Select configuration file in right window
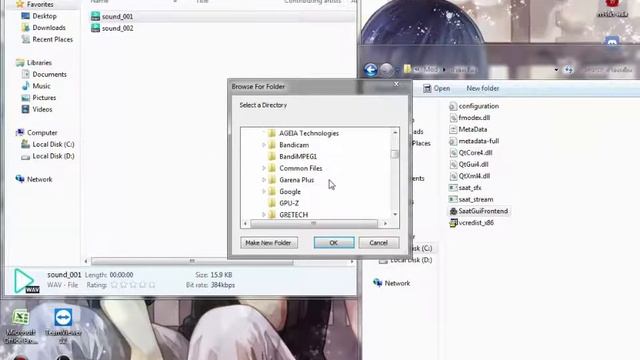This screenshot has height=360, width=640. [x=474, y=106]
